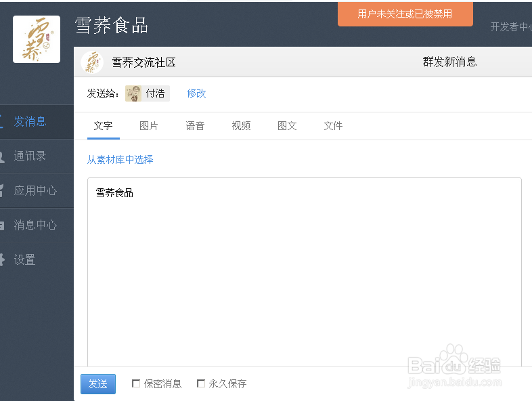Switch to the 视频 tab
Viewport: 532px width, 401px height.
click(x=241, y=126)
